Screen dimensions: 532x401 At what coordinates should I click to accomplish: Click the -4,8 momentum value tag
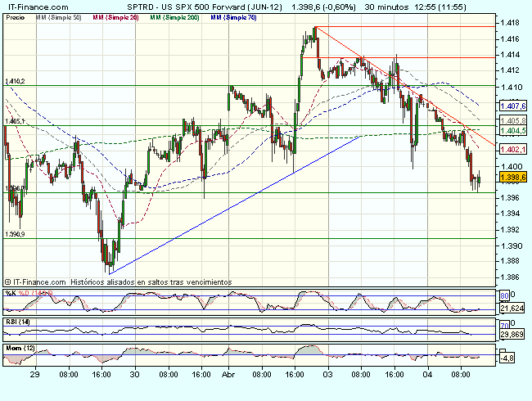(x=509, y=357)
